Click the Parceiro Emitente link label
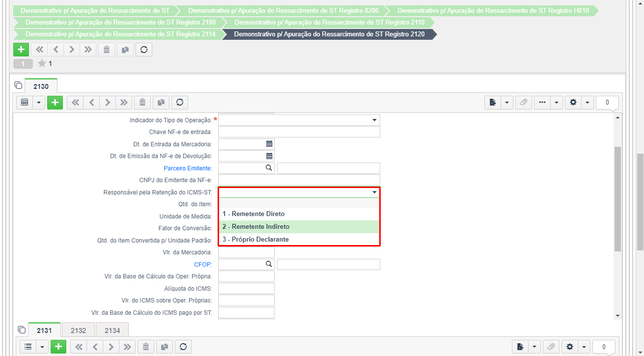Viewport: 644px width, 356px height. tap(188, 168)
